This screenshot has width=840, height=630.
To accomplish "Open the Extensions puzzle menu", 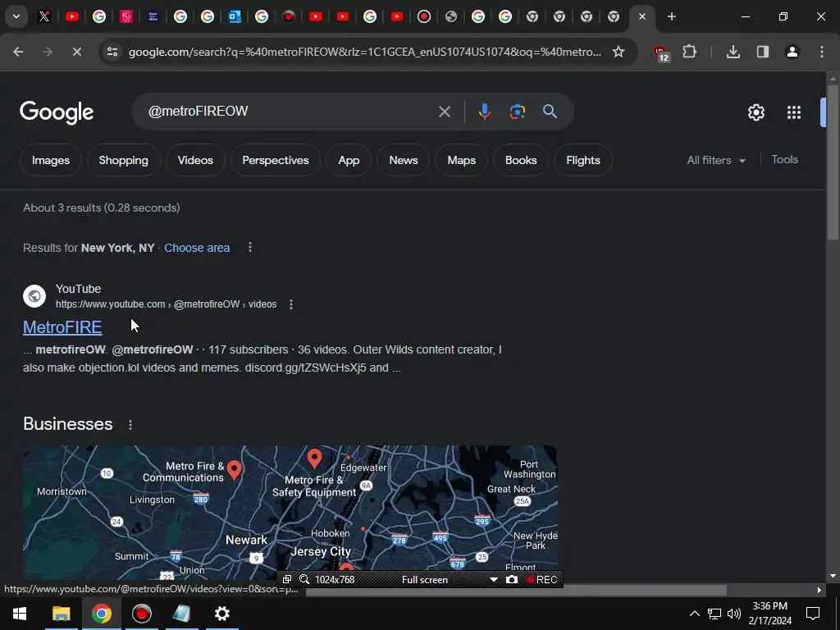I will point(689,52).
